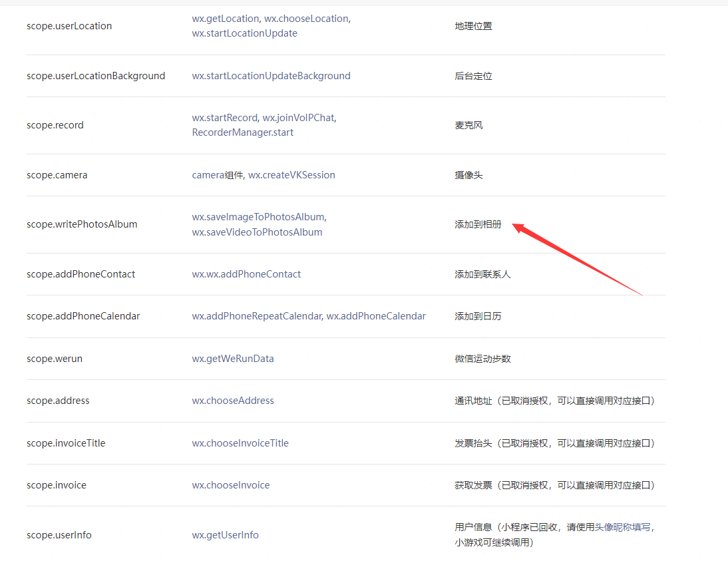Open the wx.addPhoneRepeatCalendar link

(x=256, y=316)
